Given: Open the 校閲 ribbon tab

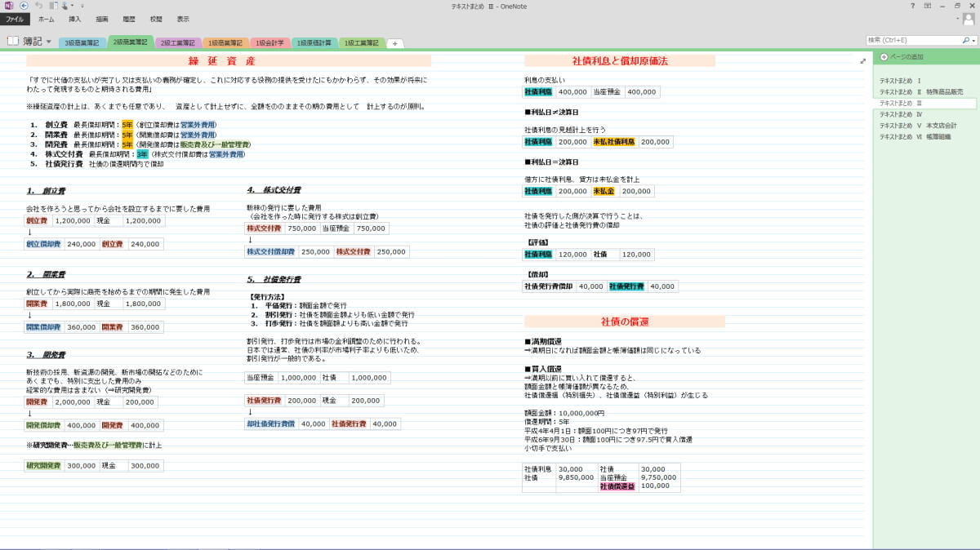Looking at the screenshot, I should [x=156, y=19].
